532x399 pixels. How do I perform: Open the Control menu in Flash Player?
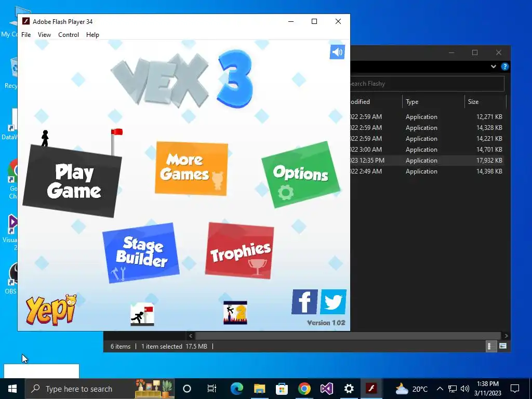point(69,35)
